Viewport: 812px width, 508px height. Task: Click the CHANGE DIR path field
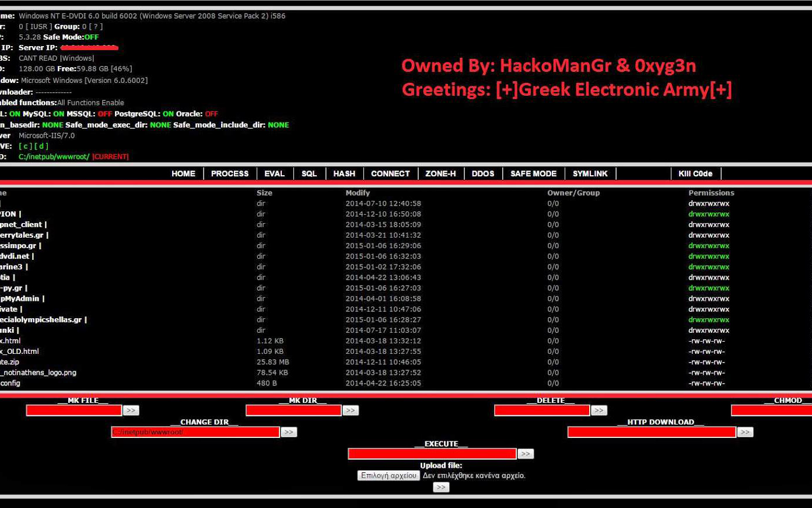point(195,432)
